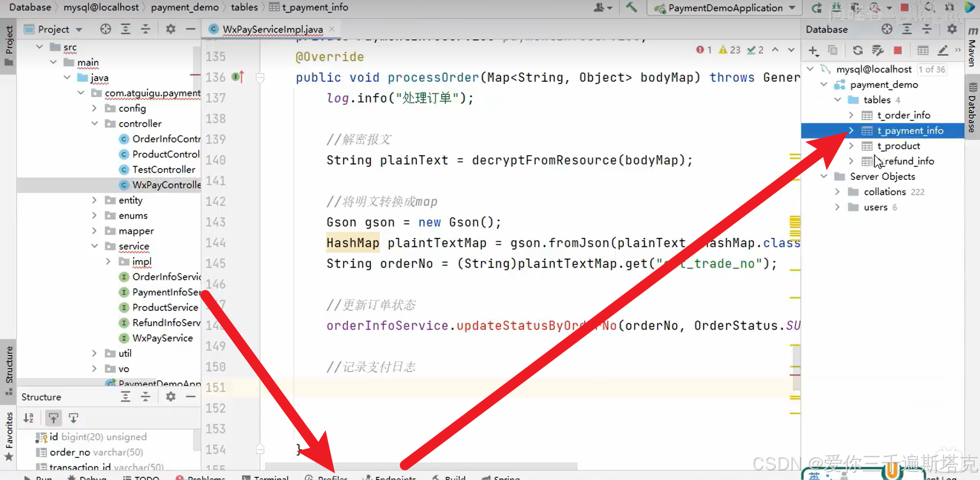
Task: Collapse the main folder in Project tree
Action: pyautogui.click(x=53, y=62)
